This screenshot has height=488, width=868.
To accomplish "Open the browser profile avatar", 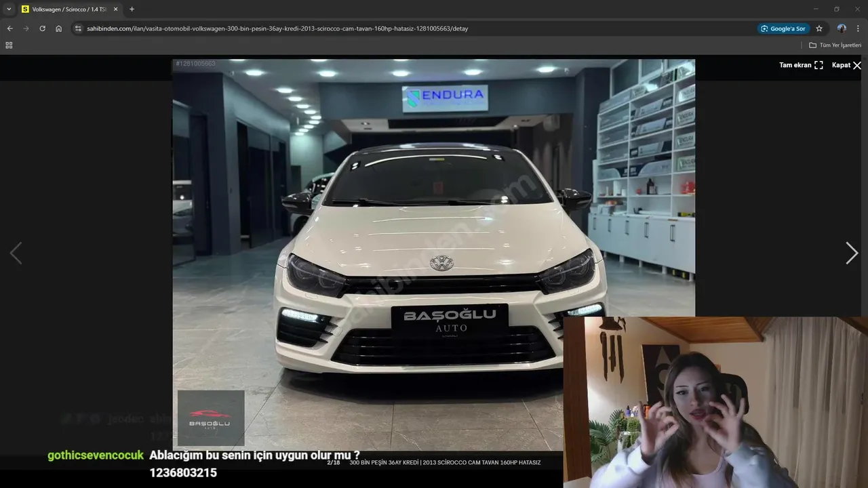I will 842,28.
